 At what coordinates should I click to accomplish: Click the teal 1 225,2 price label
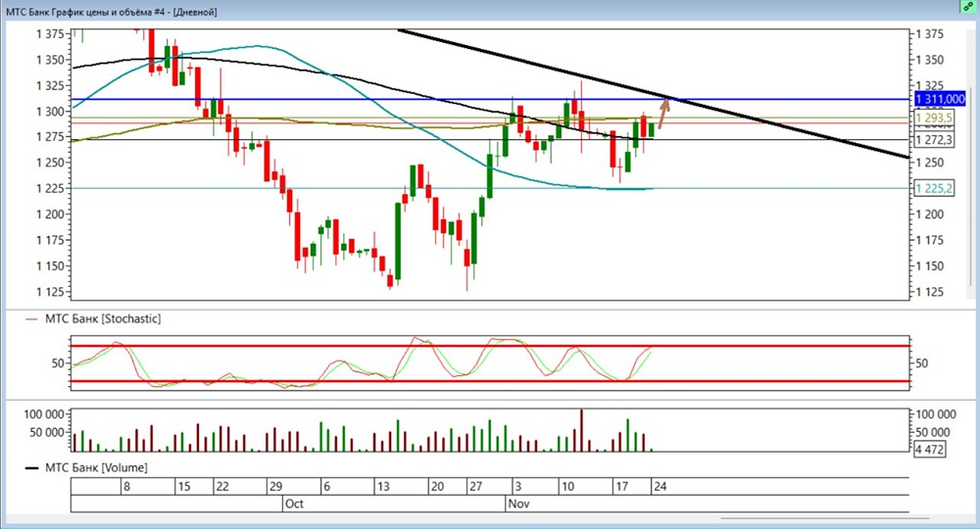point(934,188)
